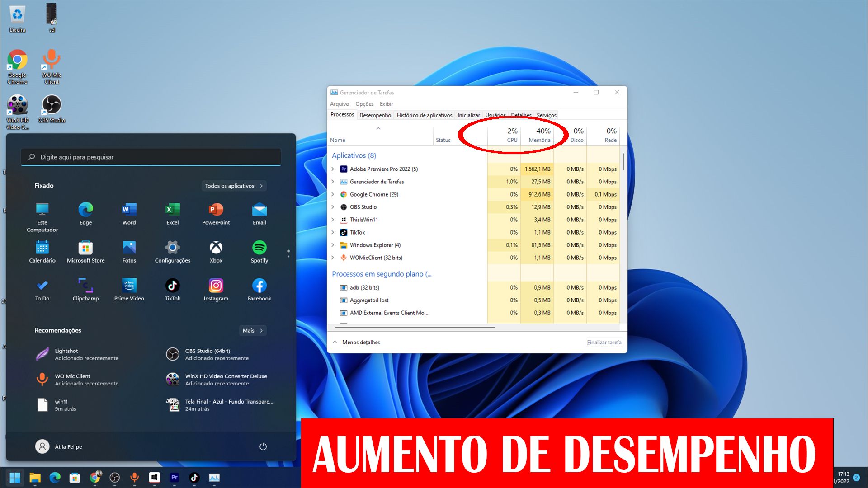Click search input field in Start Menu
Screen dimensions: 868x488
[x=152, y=157]
